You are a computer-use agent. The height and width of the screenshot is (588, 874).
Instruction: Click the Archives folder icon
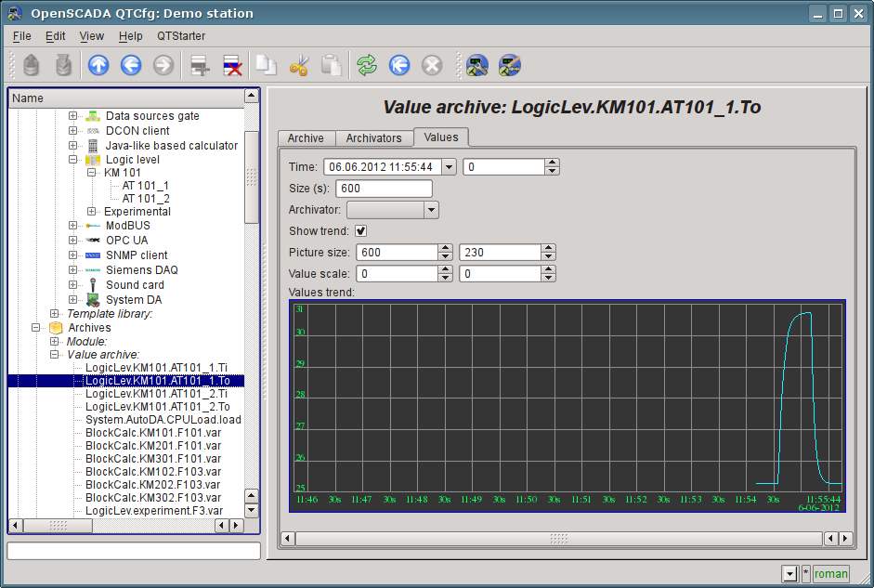coord(56,328)
